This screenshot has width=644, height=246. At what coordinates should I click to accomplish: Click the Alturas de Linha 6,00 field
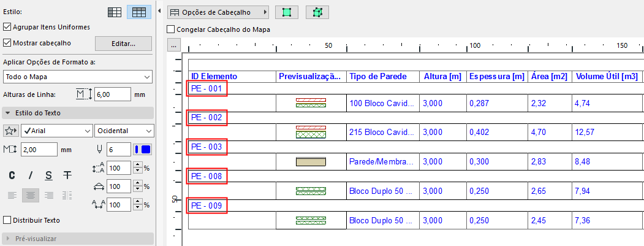113,94
